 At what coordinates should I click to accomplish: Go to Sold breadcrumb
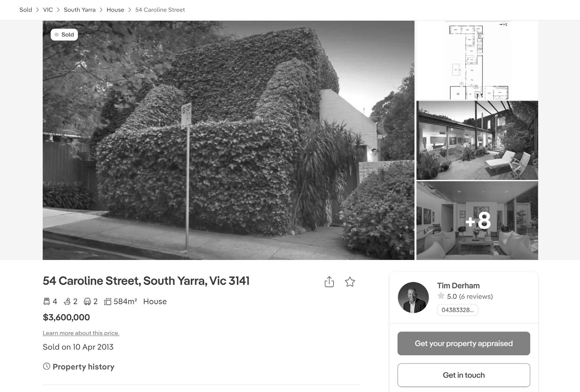26,10
